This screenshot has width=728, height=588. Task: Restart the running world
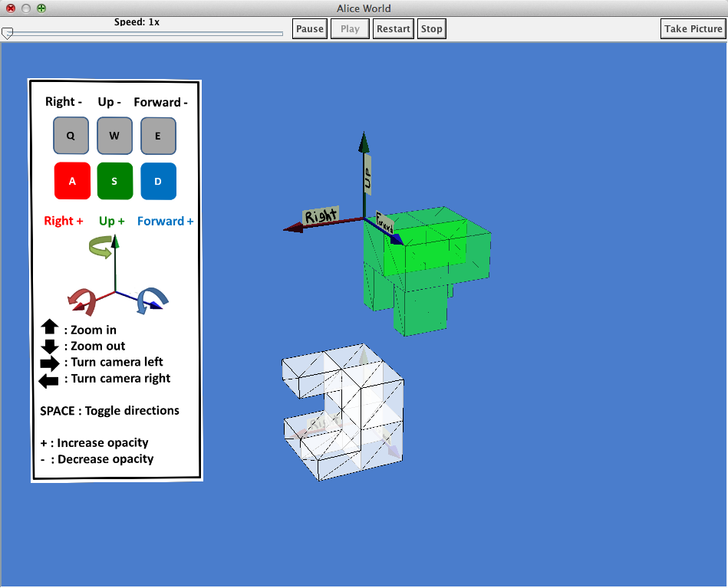(x=393, y=29)
